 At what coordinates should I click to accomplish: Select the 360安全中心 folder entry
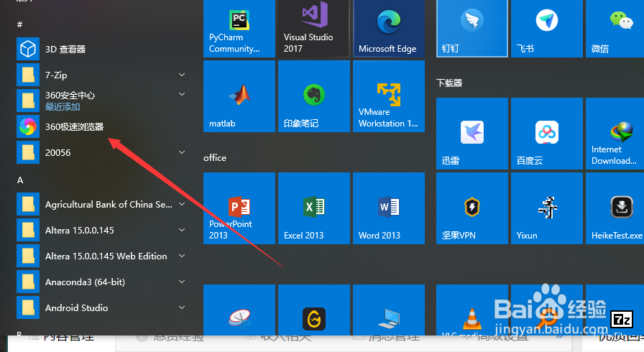[103, 101]
